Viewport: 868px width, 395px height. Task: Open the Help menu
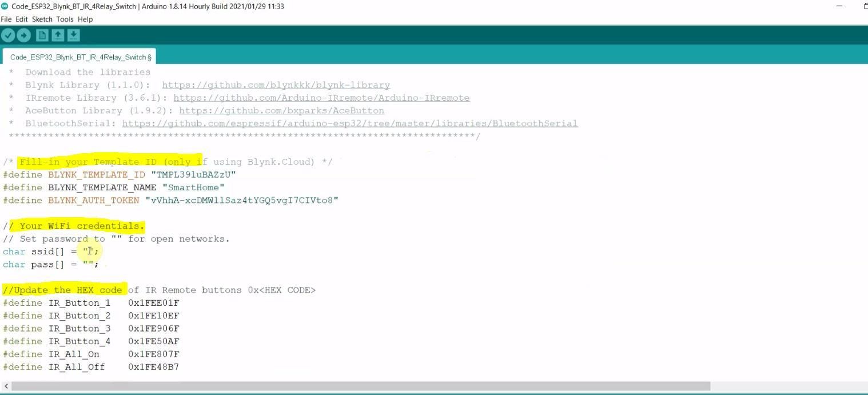[x=85, y=19]
